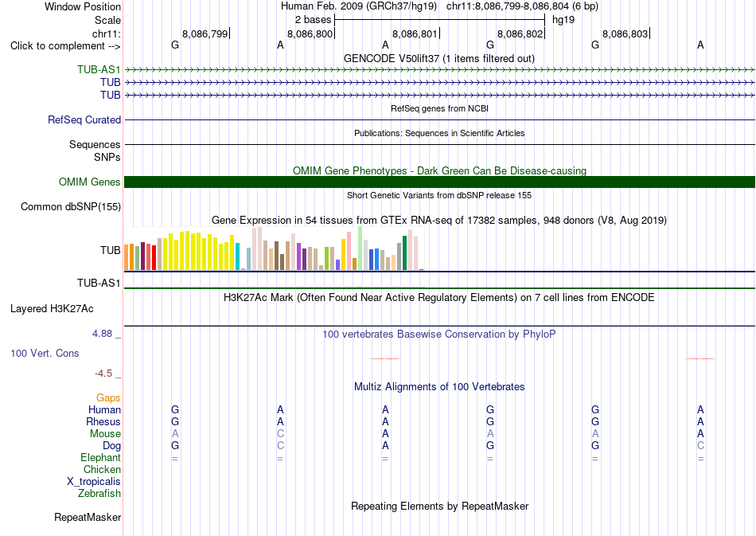Open the H3K27Ac Mark ENCODE track title
756x536 pixels.
tap(439, 297)
